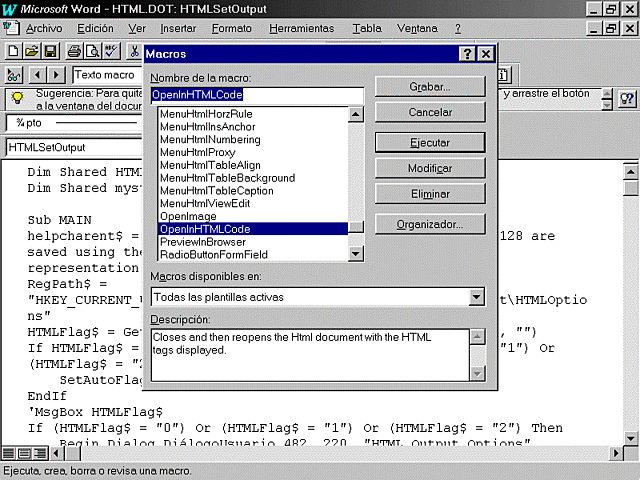Click the Cancelar button
Viewport: 640px width, 480px height.
coord(430,112)
